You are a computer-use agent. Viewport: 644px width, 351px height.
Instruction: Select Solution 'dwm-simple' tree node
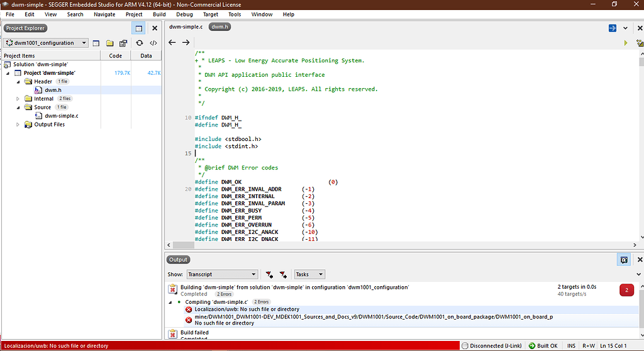(x=40, y=65)
